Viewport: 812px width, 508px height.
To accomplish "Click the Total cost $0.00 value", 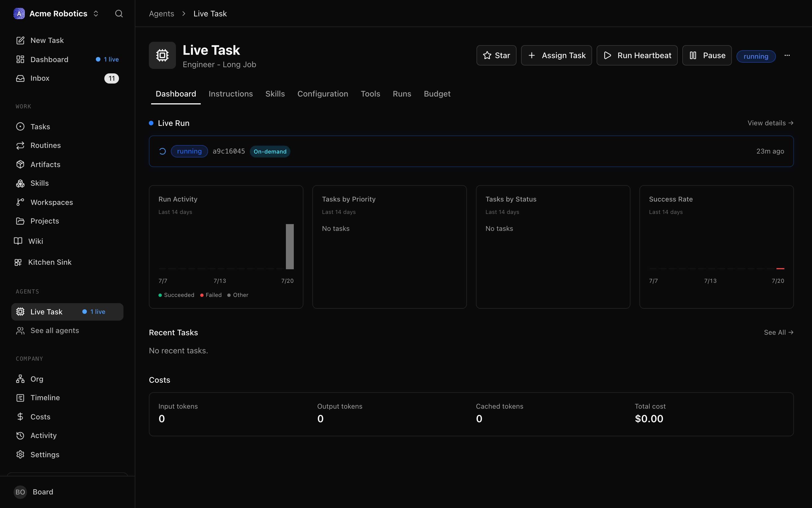I will point(649,419).
